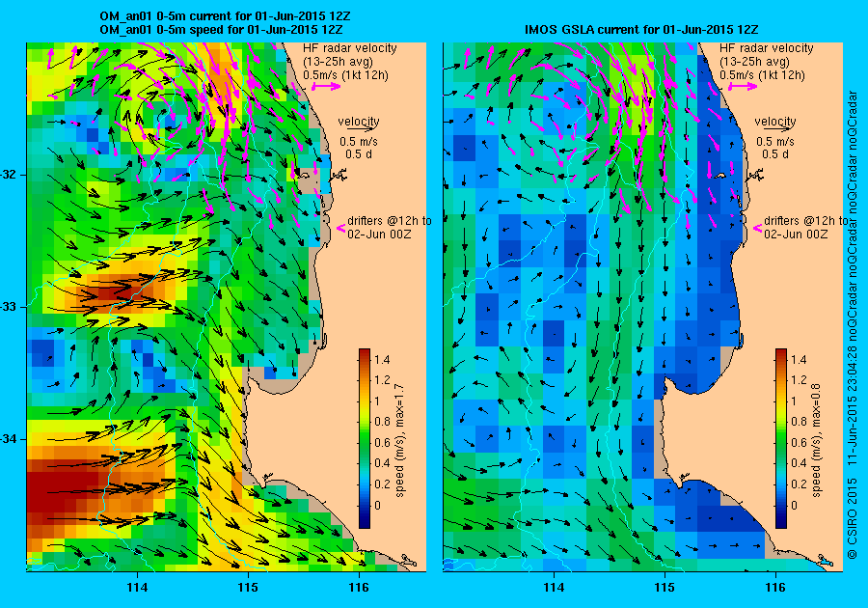Viewport: 868px width, 608px height.
Task: Click 'HF radar velocity' label in right map
Action: [767, 48]
